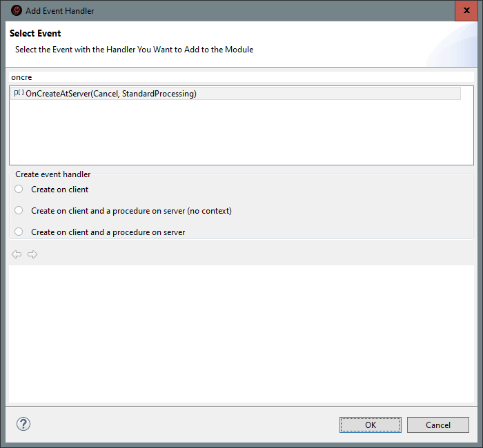Click the 'Select Event' heading

pyautogui.click(x=35, y=34)
